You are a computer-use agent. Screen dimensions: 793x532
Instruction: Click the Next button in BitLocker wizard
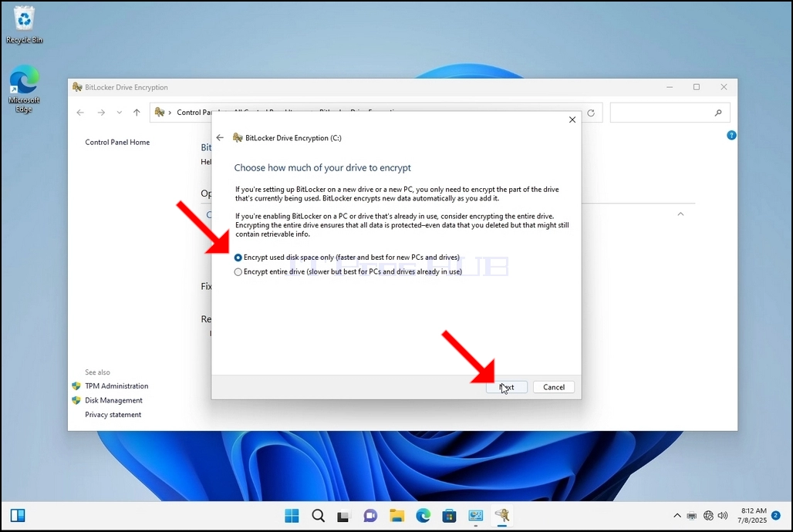coord(507,387)
